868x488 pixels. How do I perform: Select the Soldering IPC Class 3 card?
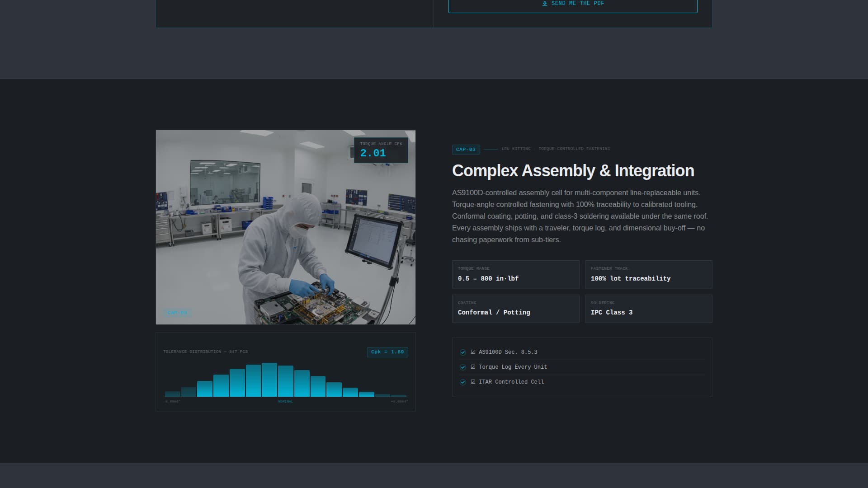648,309
